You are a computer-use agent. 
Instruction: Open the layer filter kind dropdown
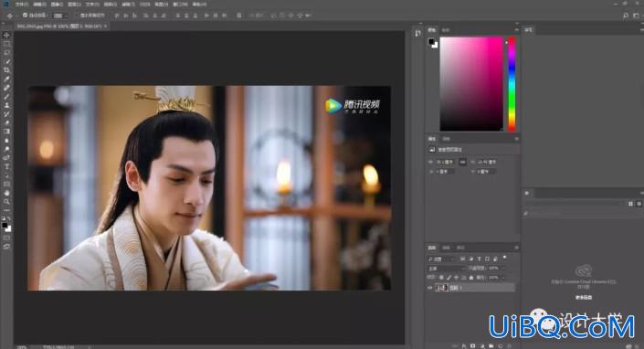tap(440, 259)
